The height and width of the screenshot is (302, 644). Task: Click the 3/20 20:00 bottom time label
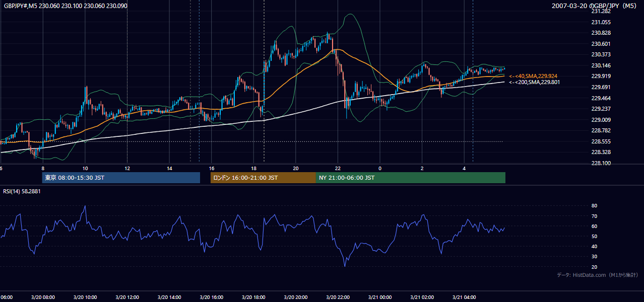(x=296, y=297)
